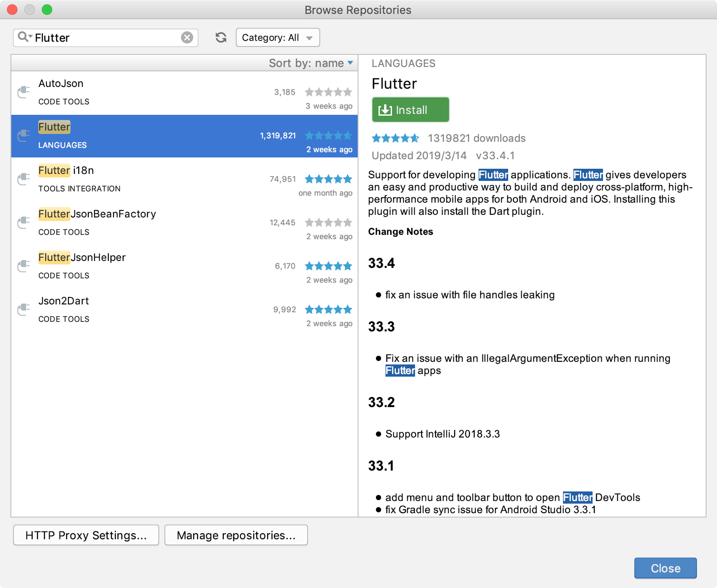
Task: Select the Json2Dart plugin
Action: tap(184, 310)
